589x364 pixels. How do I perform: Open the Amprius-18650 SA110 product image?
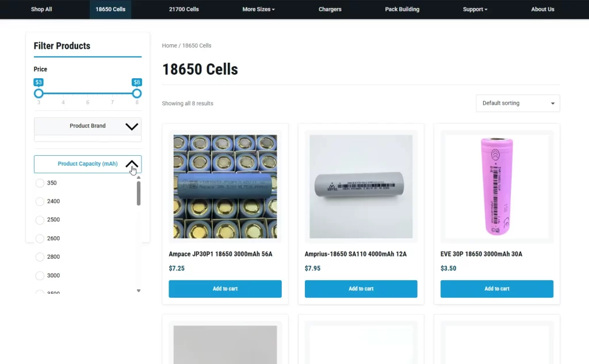tap(361, 186)
